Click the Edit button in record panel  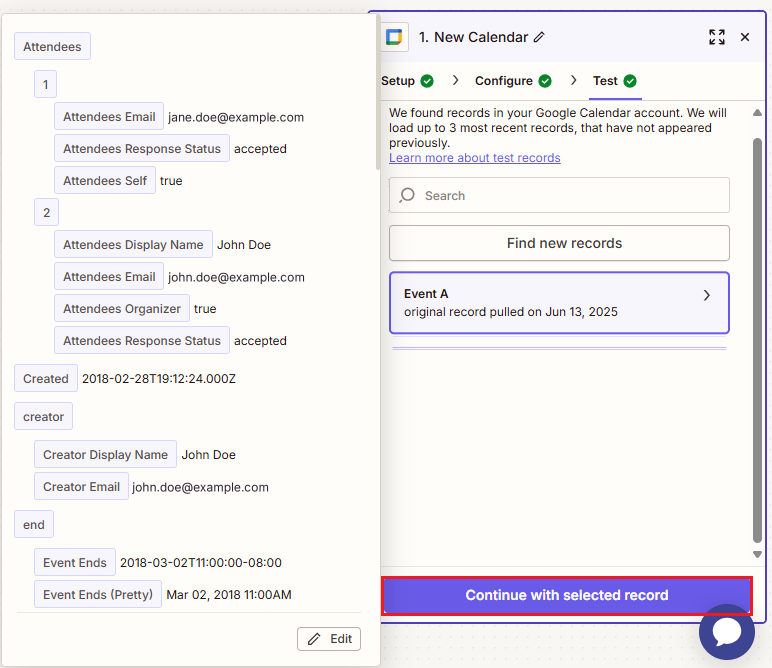(x=329, y=639)
